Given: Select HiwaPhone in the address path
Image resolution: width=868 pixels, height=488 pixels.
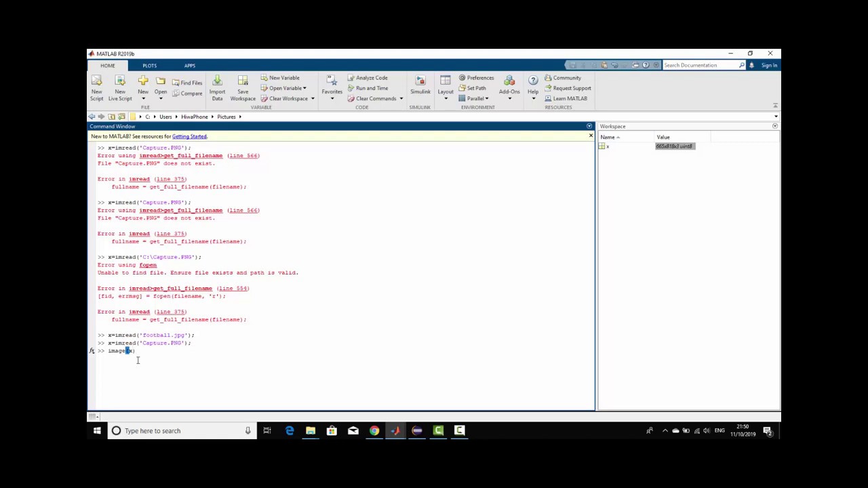Looking at the screenshot, I should (x=194, y=117).
